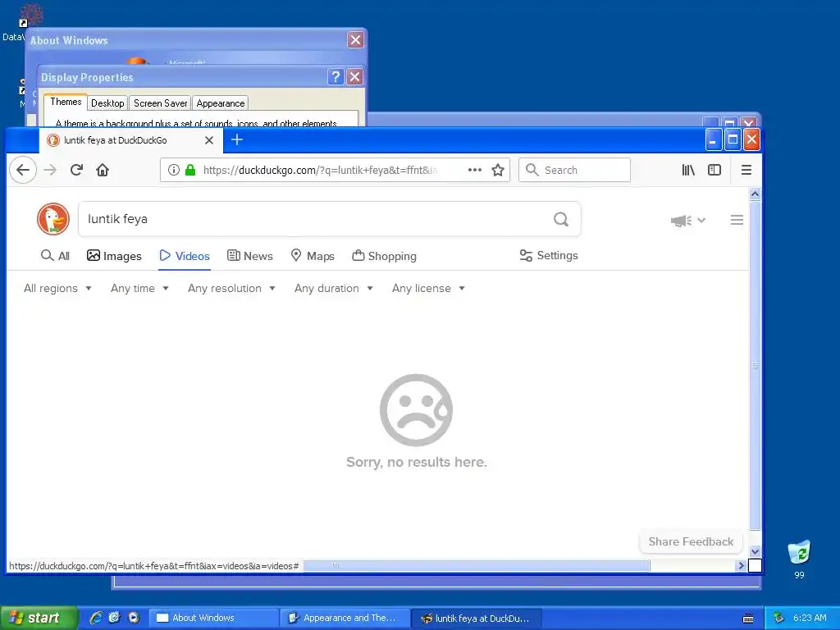Switch to All search results
840x630 pixels.
click(x=55, y=256)
